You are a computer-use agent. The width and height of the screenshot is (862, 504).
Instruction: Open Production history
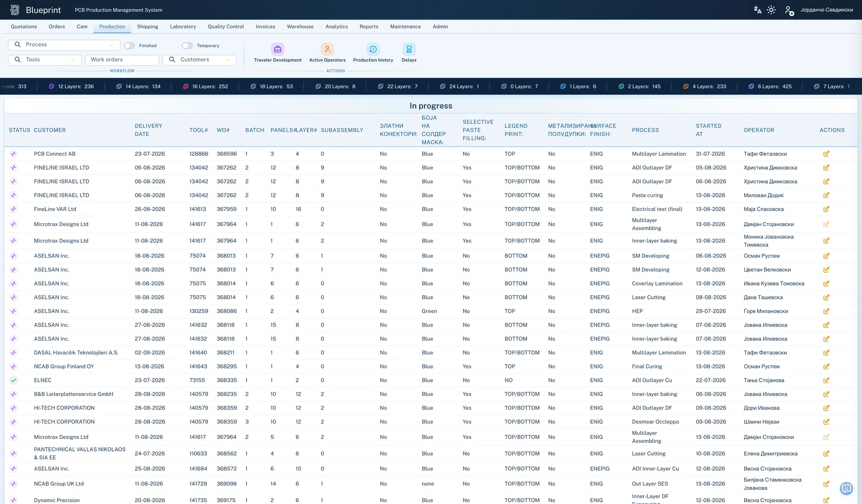(373, 53)
